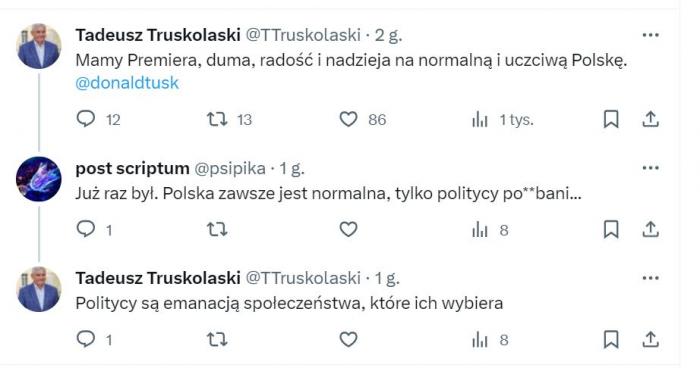Open the @psipika handle
Image resolution: width=700 pixels, height=368 pixels.
(230, 168)
